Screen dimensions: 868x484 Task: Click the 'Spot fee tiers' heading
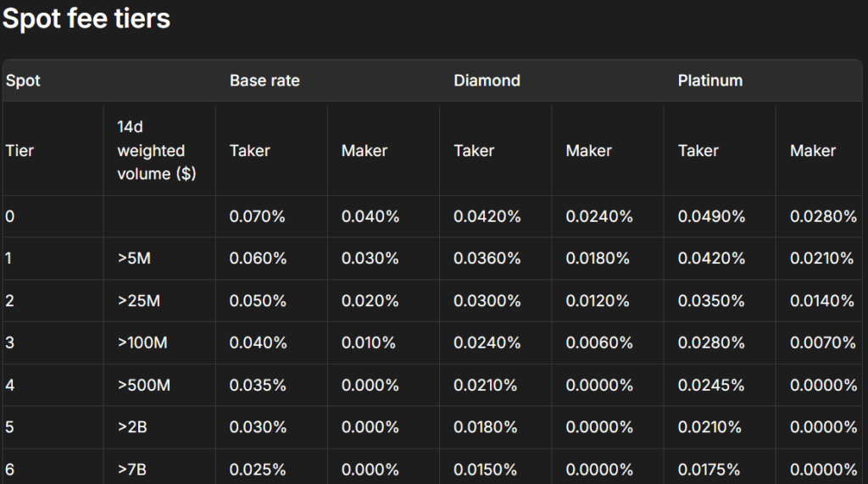[x=86, y=19]
